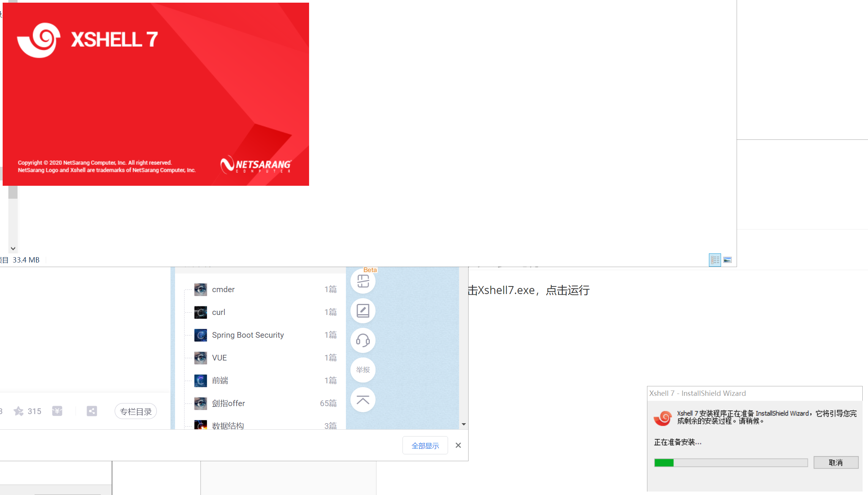The image size is (868, 495).
Task: Click the file explorer scrollbar down arrow
Action: 13,248
